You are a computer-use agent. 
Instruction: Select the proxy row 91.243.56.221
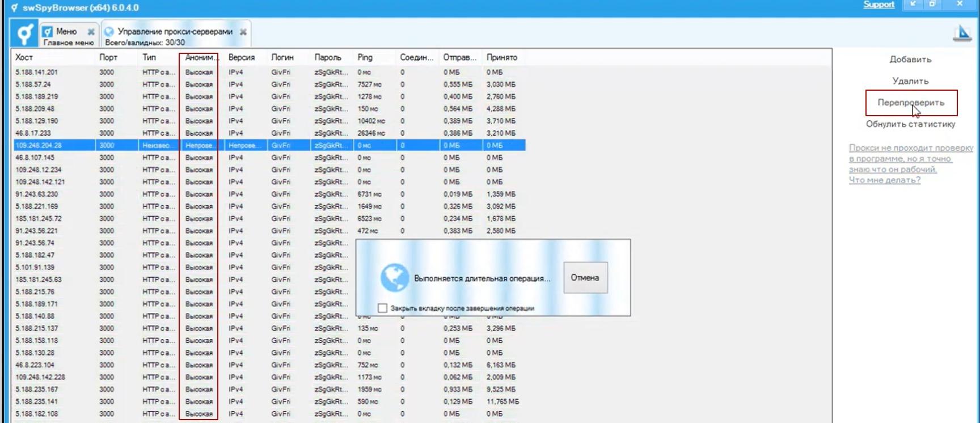point(269,231)
